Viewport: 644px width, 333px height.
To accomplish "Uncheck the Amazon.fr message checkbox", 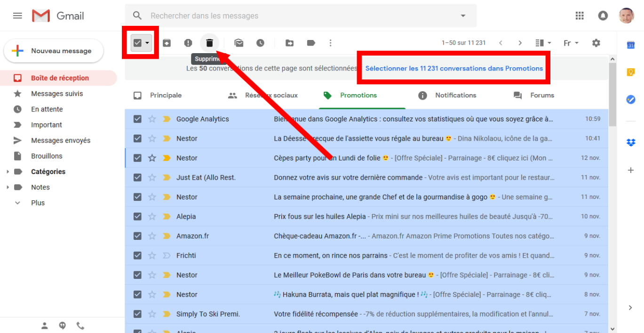I will tap(137, 236).
